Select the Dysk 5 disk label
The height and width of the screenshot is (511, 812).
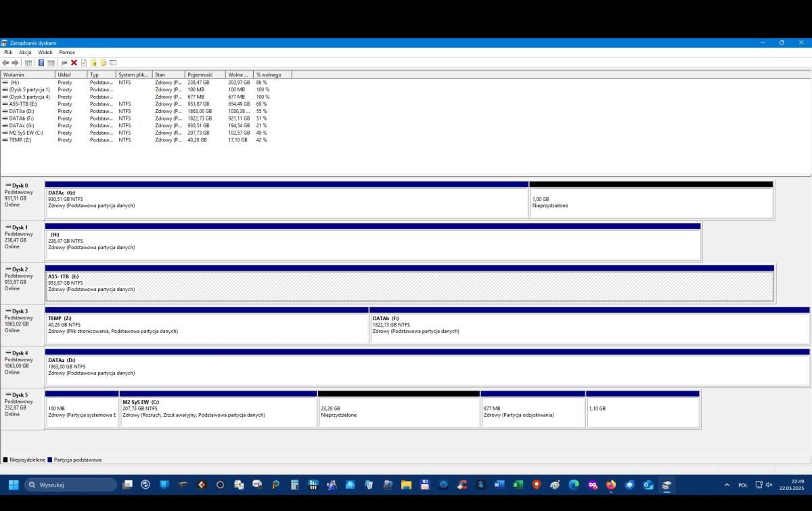point(22,409)
